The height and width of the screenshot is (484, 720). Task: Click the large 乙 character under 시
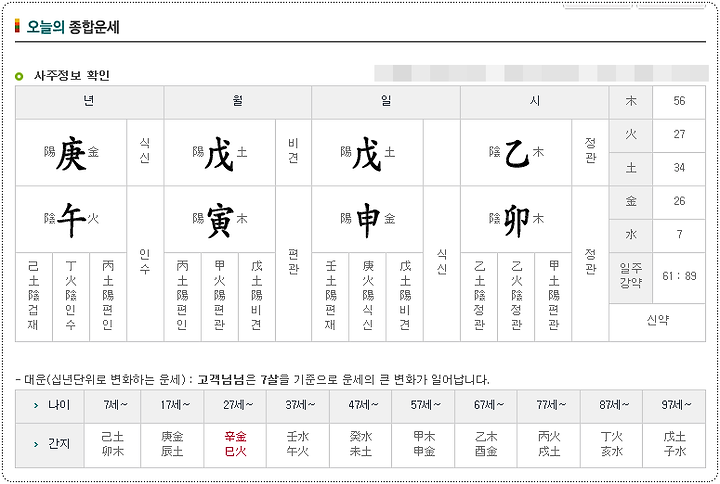coord(517,153)
